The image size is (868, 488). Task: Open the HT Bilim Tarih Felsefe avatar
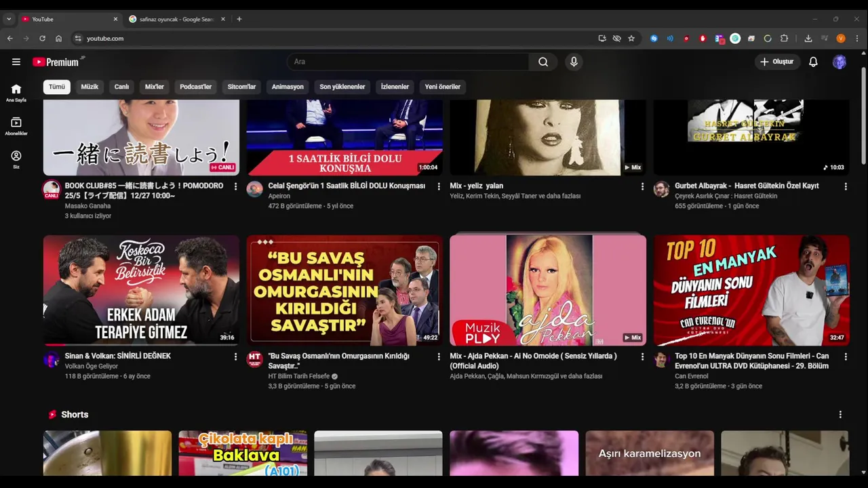click(255, 359)
